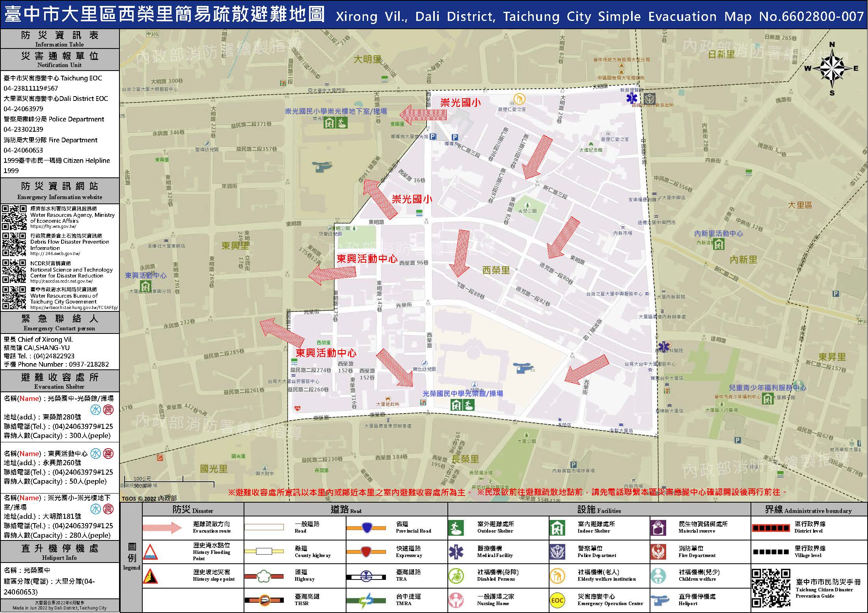Click the legend's Police Department icon
868x613 pixels.
click(557, 552)
